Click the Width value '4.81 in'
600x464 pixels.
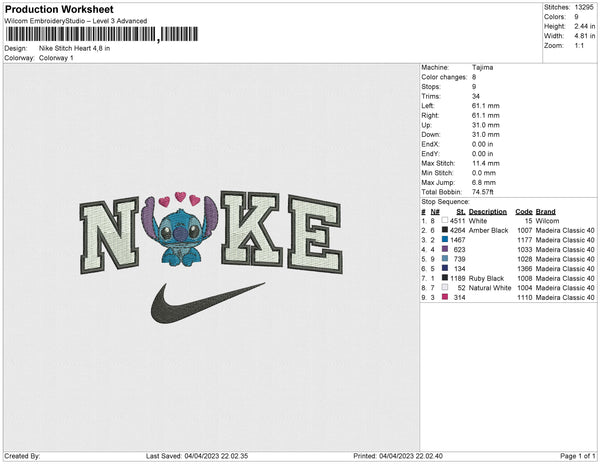click(x=585, y=36)
